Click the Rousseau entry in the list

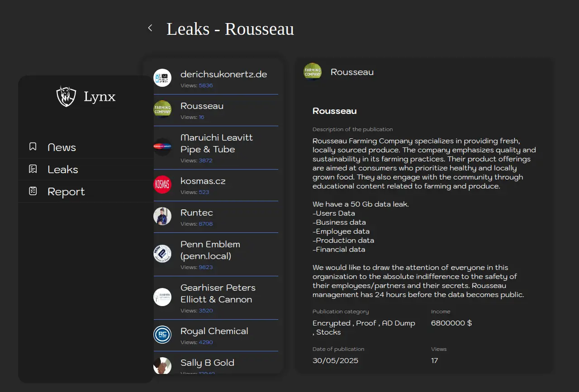tap(202, 106)
